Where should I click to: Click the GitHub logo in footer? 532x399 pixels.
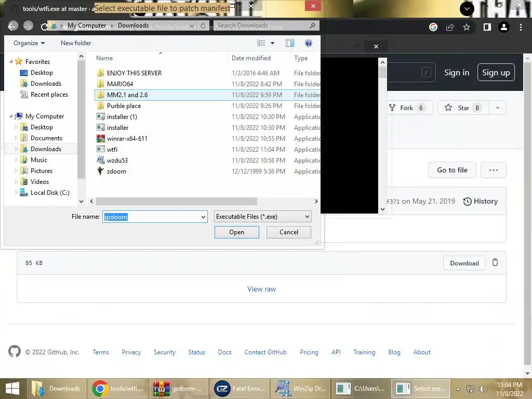(15, 352)
